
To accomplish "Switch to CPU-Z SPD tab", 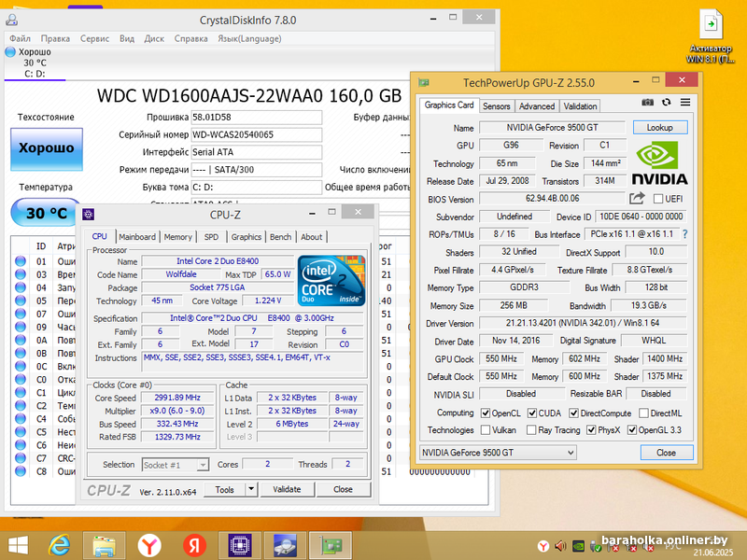I will (211, 237).
